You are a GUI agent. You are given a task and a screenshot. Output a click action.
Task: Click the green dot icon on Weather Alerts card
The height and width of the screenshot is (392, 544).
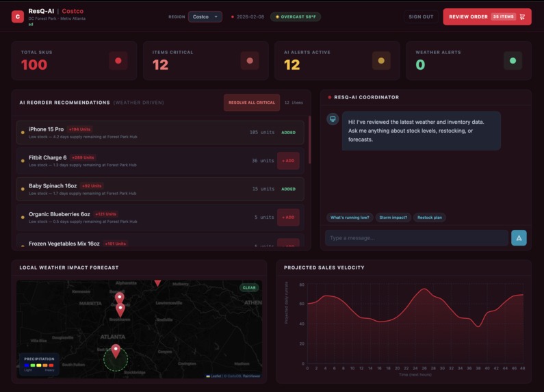pos(513,61)
